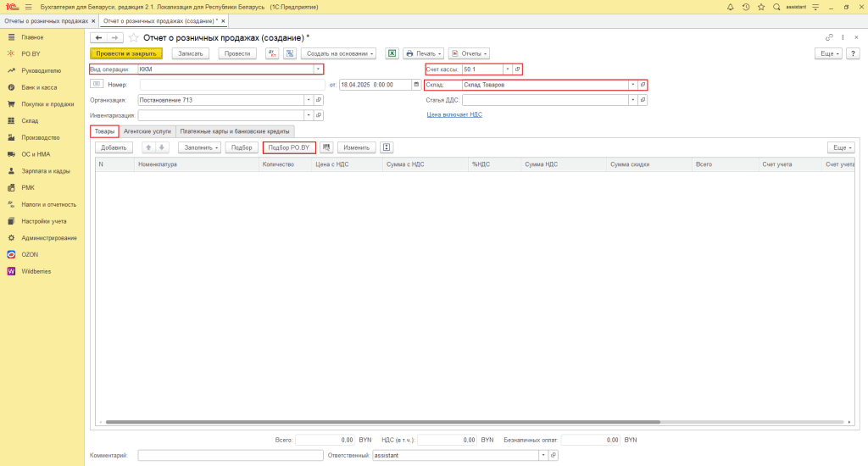Open calendar picker for document date
The height and width of the screenshot is (466, 868).
[x=416, y=85]
